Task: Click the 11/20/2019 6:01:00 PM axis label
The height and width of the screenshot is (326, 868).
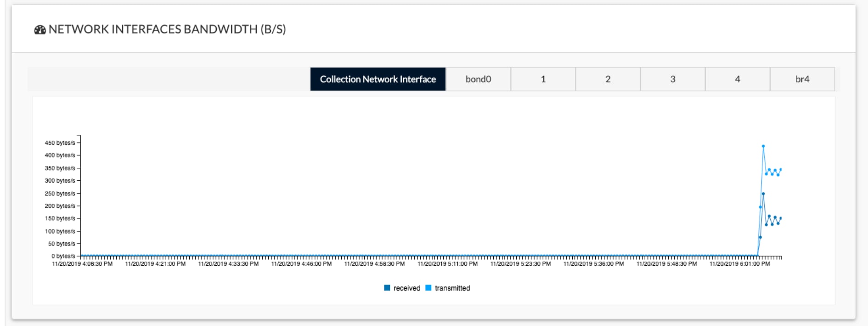Action: click(x=739, y=264)
